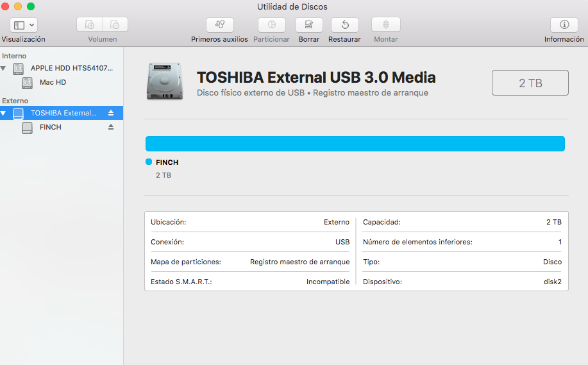
Task: Click the Información toolbar label
Action: click(564, 39)
